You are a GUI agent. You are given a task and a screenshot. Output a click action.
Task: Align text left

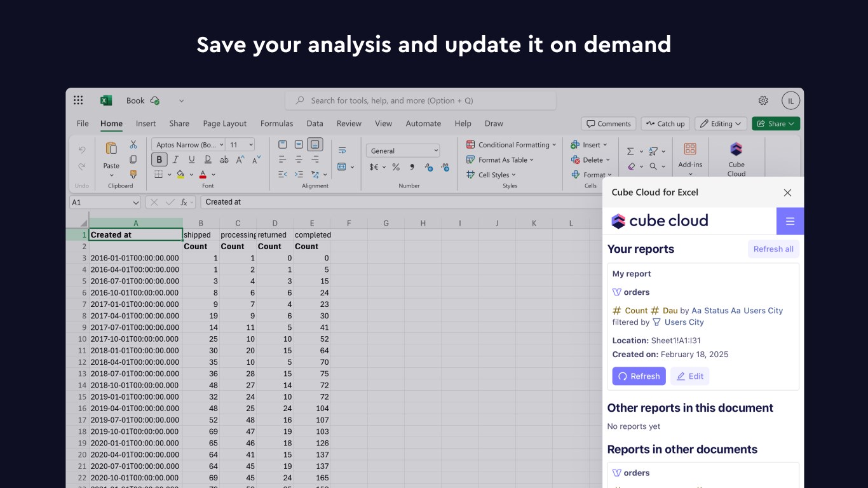[283, 159]
